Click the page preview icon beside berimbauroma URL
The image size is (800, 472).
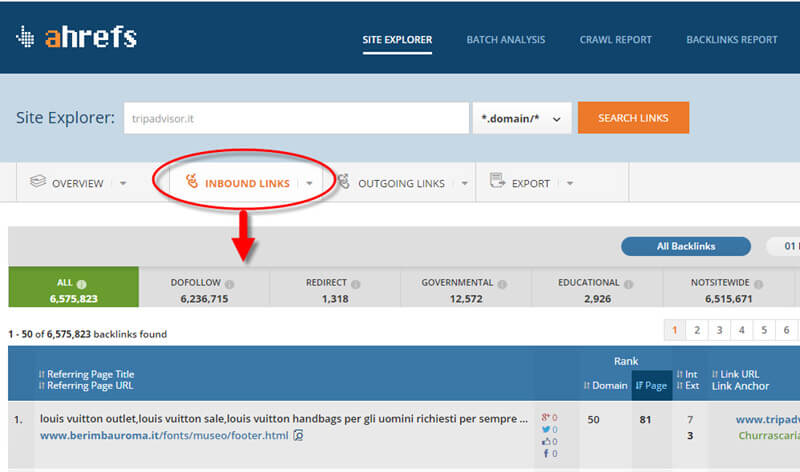pos(298,435)
